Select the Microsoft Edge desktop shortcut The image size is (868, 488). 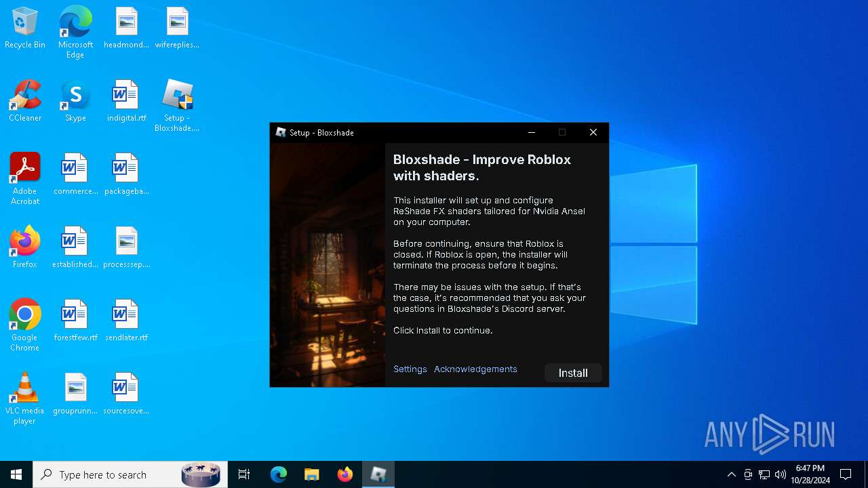point(75,33)
